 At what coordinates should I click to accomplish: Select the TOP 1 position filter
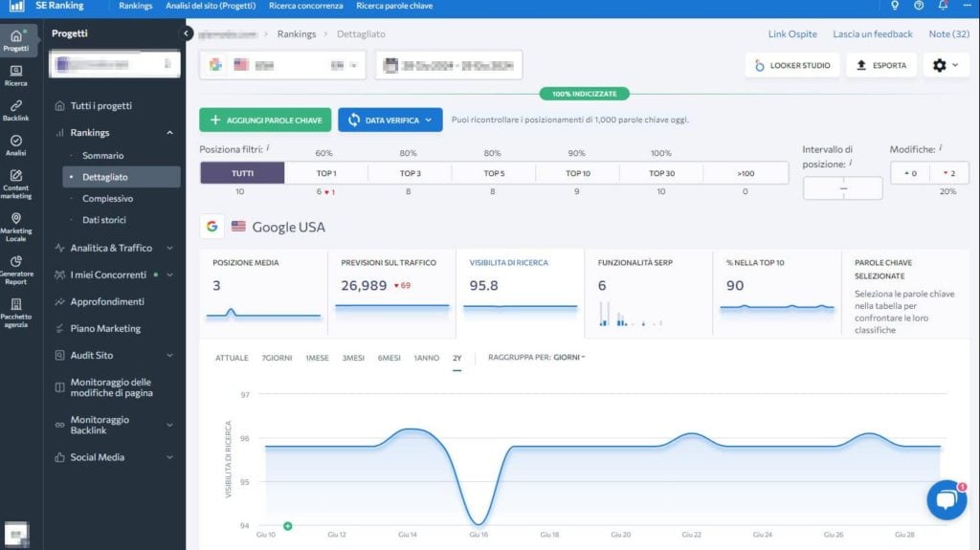(x=326, y=173)
